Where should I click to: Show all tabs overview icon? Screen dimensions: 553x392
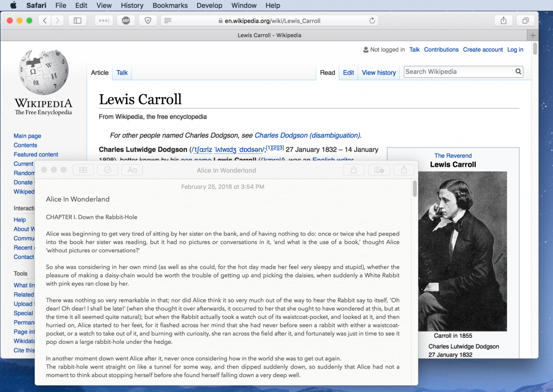(525, 20)
